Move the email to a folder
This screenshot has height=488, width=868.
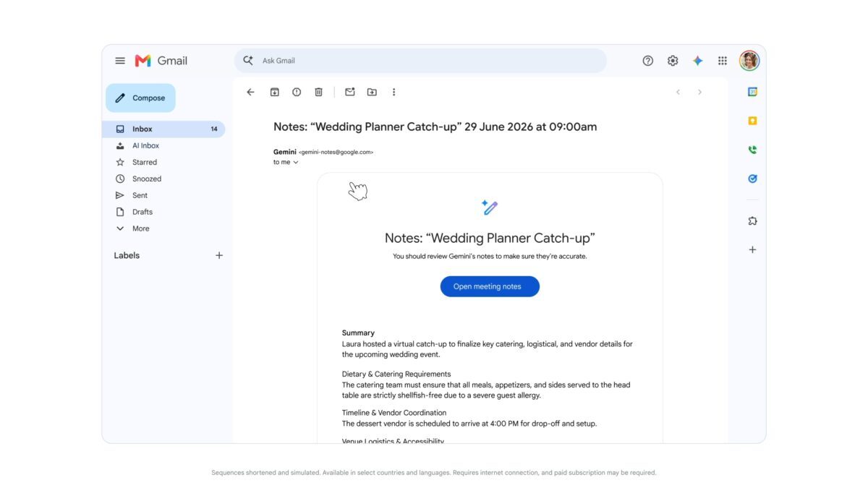(372, 92)
